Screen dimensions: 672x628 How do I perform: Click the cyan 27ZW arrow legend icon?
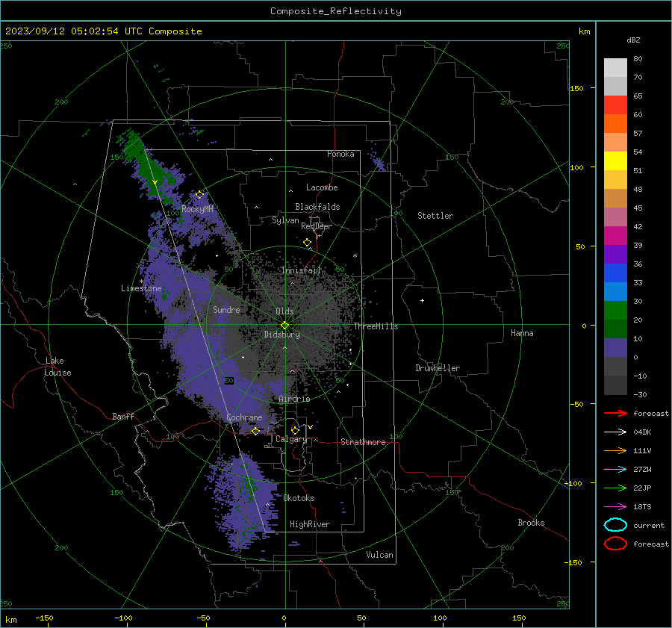[x=615, y=470]
